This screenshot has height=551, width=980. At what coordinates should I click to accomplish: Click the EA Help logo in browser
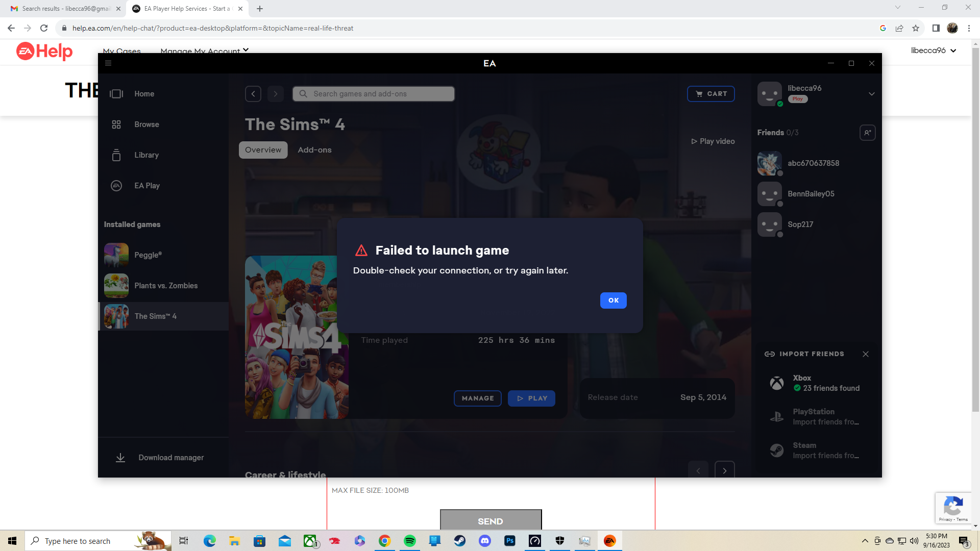click(44, 51)
